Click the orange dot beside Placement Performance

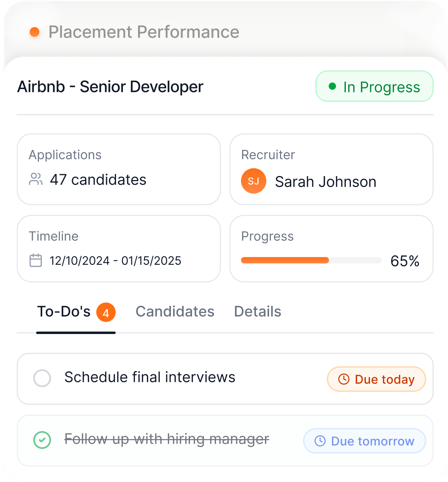(35, 32)
